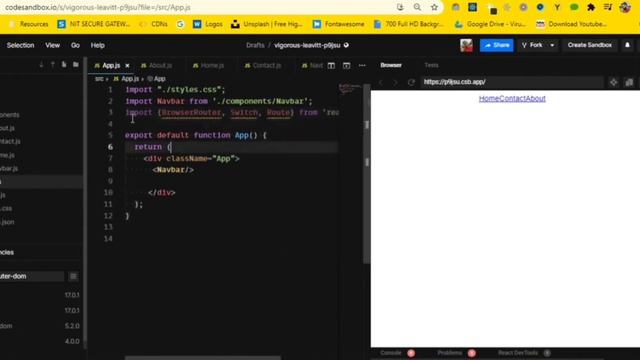Open the Logos bookmark
The image size is (640, 360).
click(208, 24)
